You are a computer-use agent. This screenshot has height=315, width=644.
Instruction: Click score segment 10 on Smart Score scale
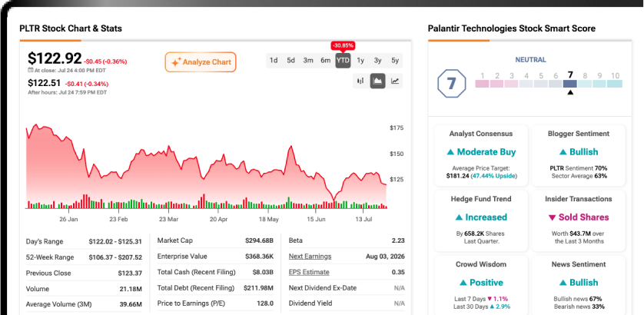pyautogui.click(x=615, y=84)
